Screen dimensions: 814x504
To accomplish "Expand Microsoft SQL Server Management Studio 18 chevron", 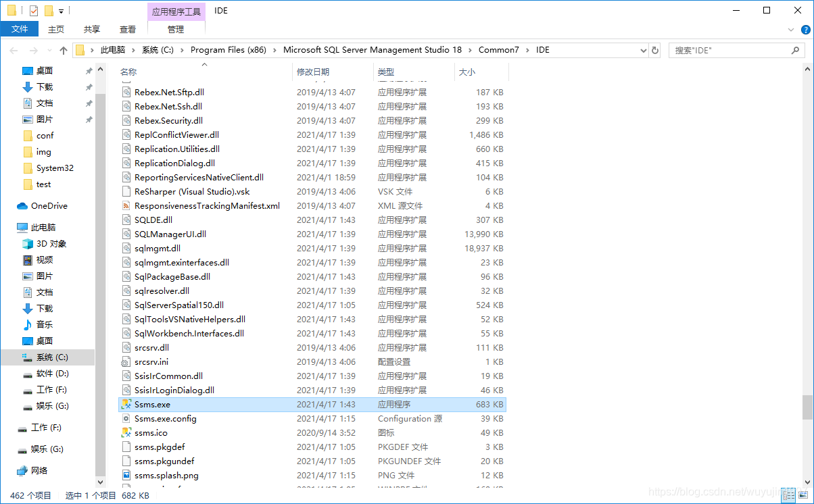I will pyautogui.click(x=470, y=50).
